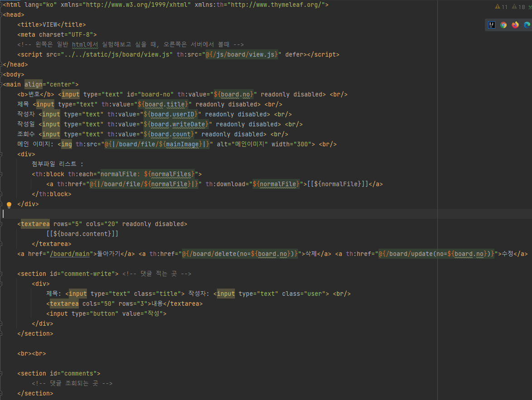Click the 돌아가기 anchor text

tap(109, 254)
